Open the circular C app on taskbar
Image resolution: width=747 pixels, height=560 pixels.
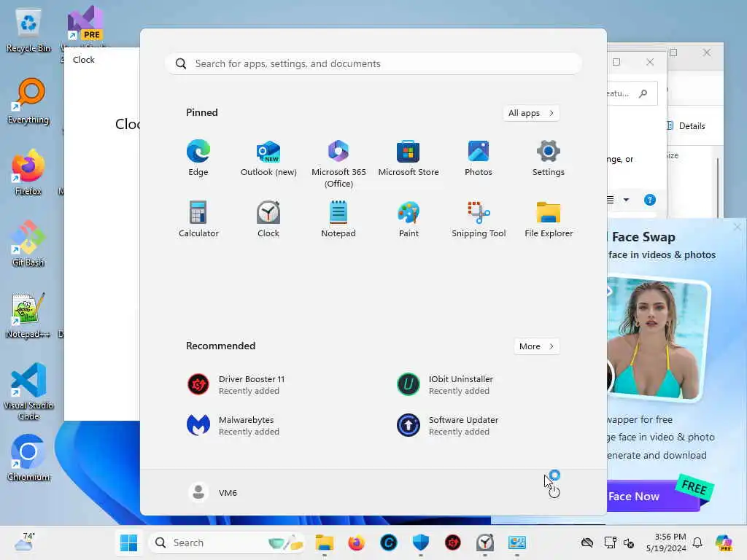(x=388, y=542)
